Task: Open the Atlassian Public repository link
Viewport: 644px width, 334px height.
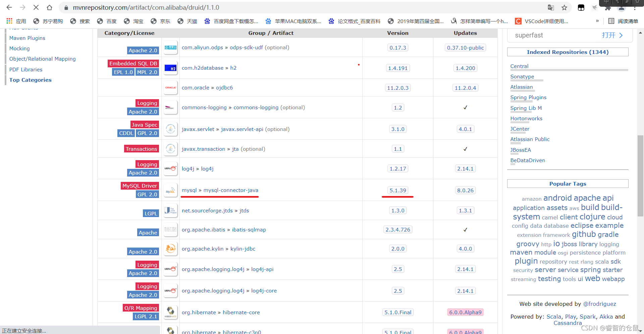Action: 530,139
